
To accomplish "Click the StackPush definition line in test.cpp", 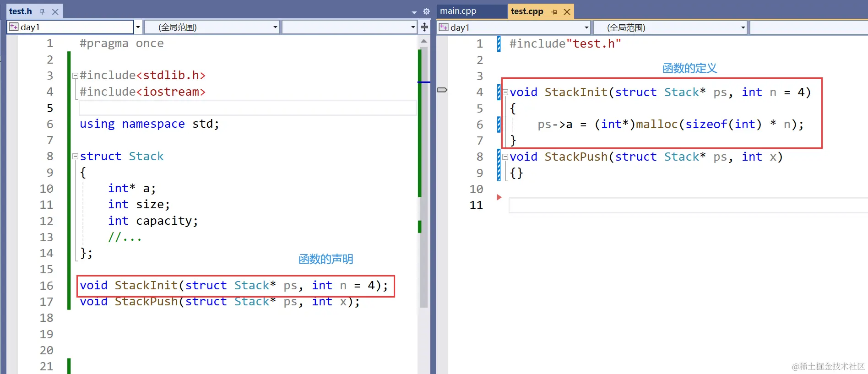I will click(x=646, y=157).
